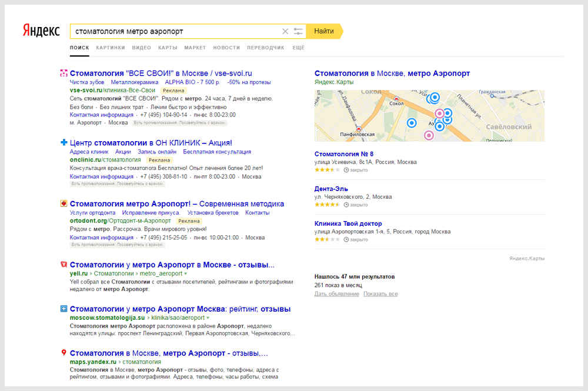
Task: Open the maps.yandex.ru отзывы result title
Action: coord(169,353)
